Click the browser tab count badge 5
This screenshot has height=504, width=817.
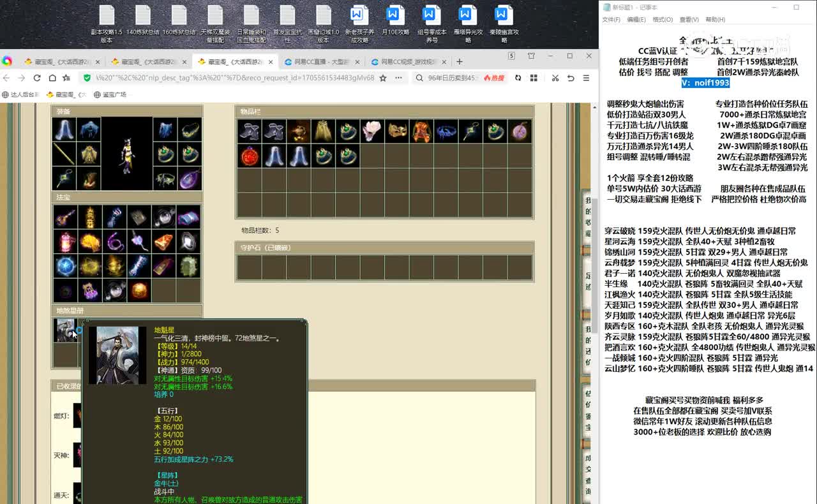point(511,56)
